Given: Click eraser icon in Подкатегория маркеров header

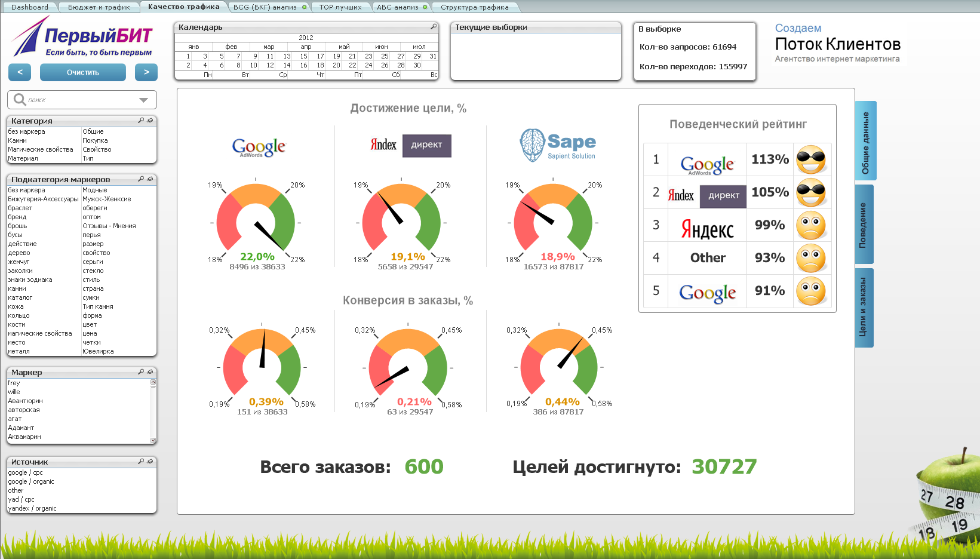Looking at the screenshot, I should (150, 179).
